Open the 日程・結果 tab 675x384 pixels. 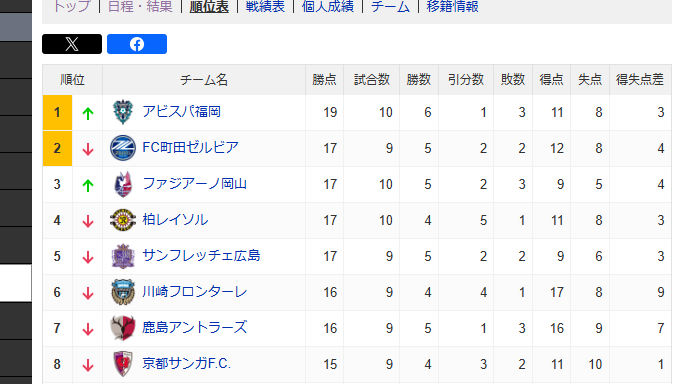tap(140, 6)
